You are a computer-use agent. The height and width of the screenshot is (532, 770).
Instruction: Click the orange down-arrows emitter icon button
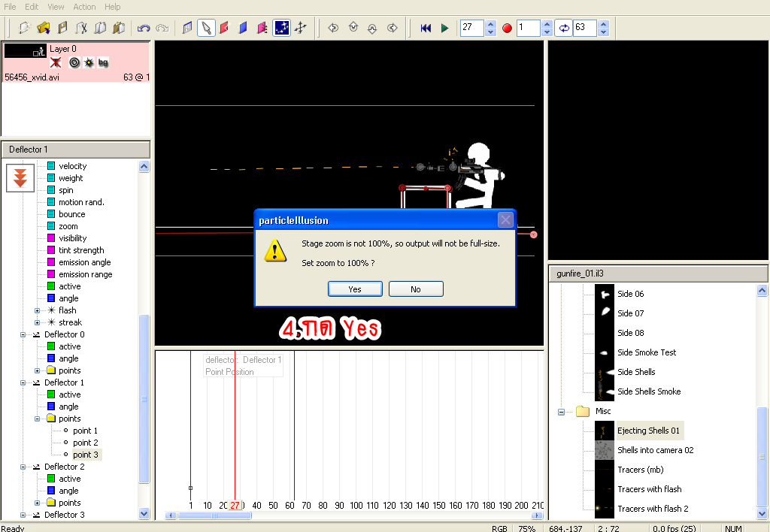(20, 177)
